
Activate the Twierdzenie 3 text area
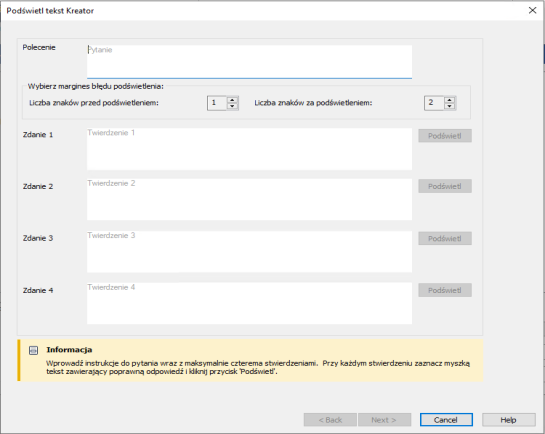pos(249,252)
